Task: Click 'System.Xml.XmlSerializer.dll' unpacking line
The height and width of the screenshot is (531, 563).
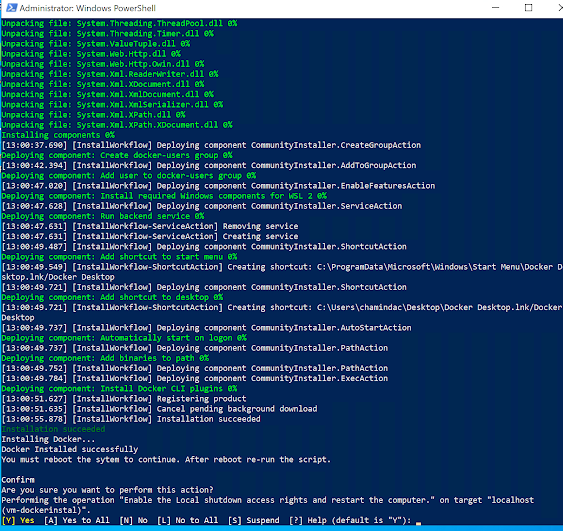Action: click(112, 104)
